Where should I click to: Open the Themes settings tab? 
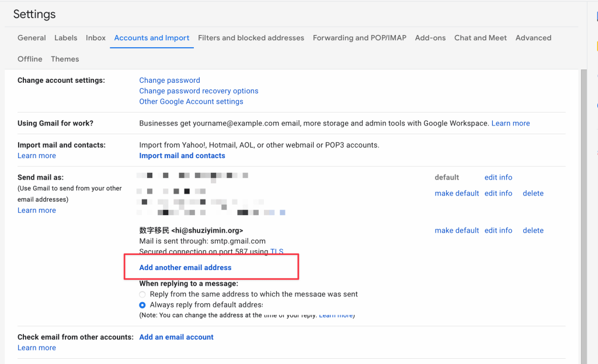65,59
